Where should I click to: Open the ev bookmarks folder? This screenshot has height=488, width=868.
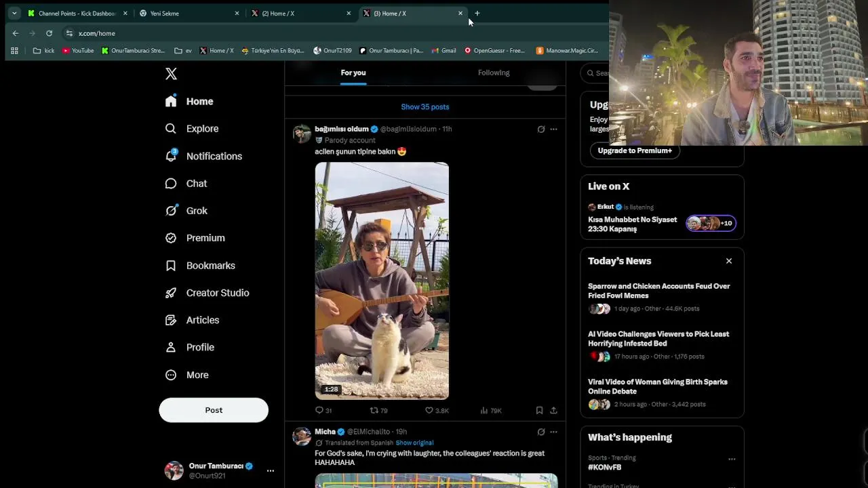pyautogui.click(x=183, y=51)
